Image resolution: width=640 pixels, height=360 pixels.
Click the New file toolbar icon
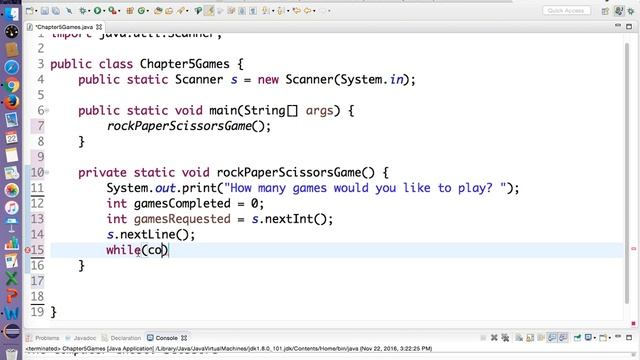pyautogui.click(x=29, y=11)
